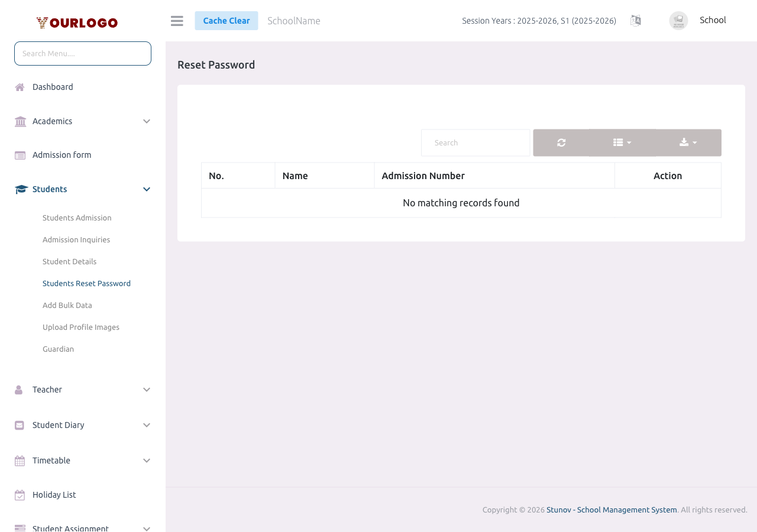Click the table Search input field
Image resolution: width=757 pixels, height=532 pixels.
point(475,142)
